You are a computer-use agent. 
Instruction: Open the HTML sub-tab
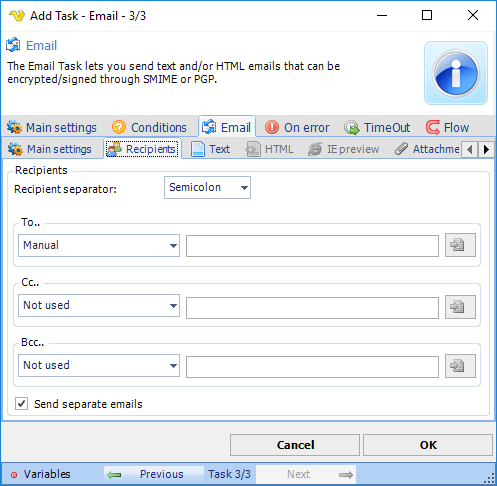269,149
